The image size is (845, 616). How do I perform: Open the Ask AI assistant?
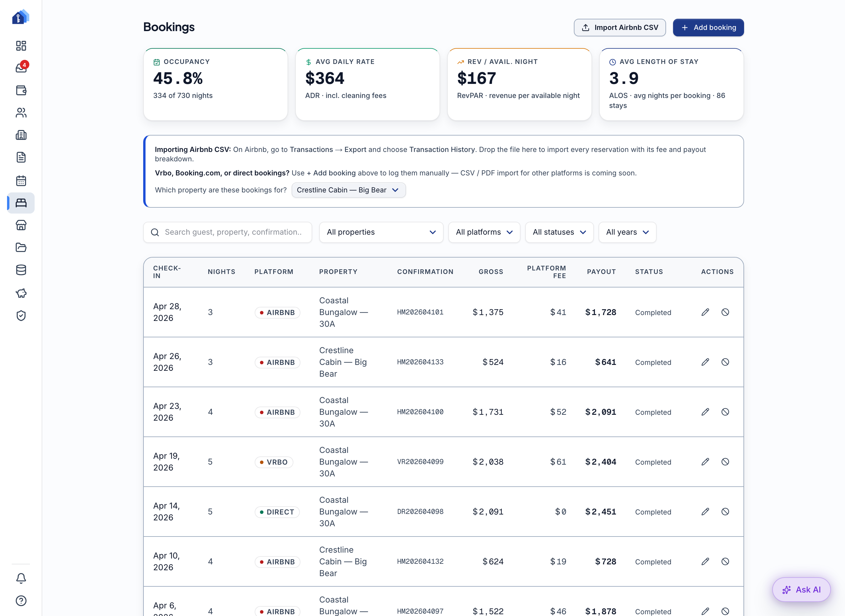click(801, 590)
